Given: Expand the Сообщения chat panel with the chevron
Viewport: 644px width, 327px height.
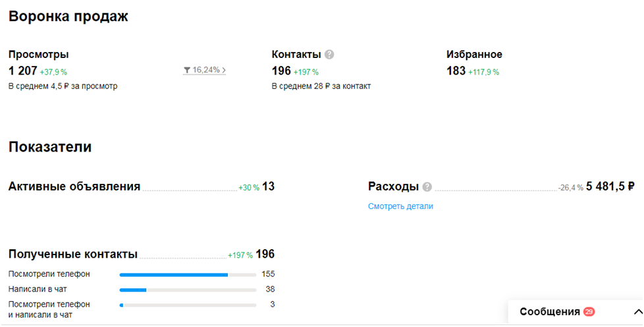Looking at the screenshot, I should click(637, 312).
